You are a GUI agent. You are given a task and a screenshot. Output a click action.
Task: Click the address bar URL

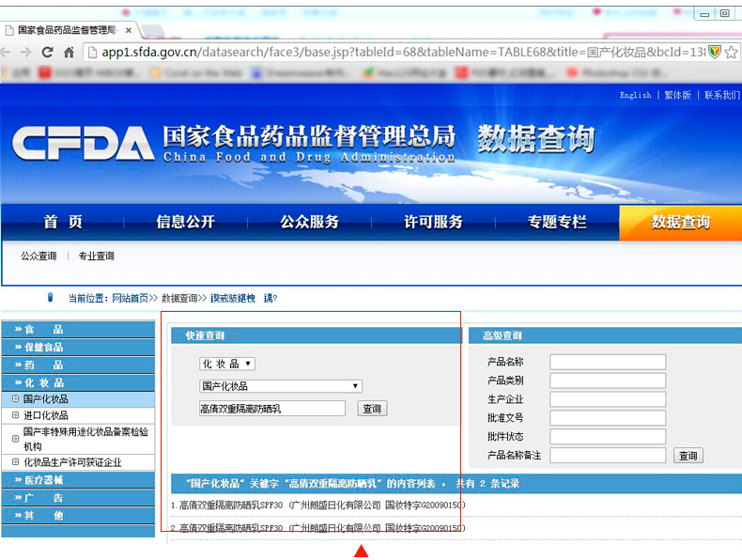pyautogui.click(x=402, y=52)
